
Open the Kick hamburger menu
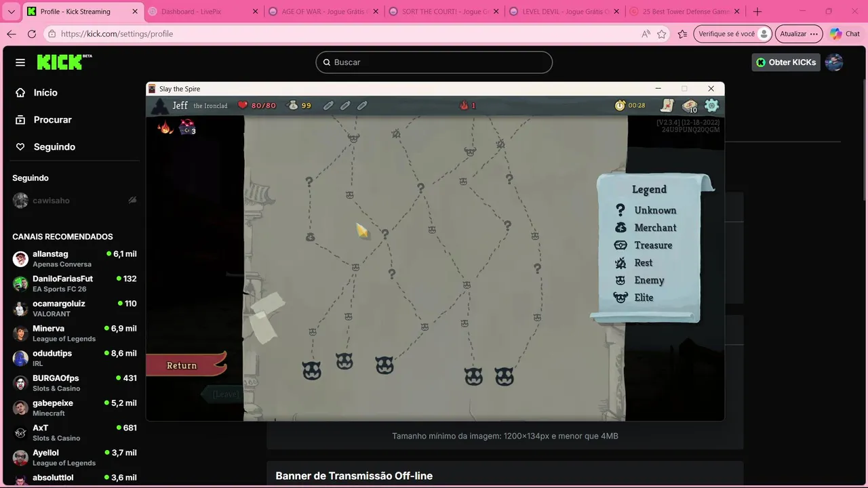pos(20,62)
